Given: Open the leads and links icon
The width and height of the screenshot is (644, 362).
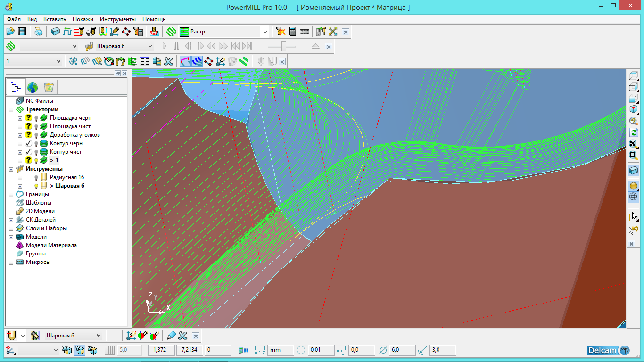Looking at the screenshot, I should tap(103, 32).
